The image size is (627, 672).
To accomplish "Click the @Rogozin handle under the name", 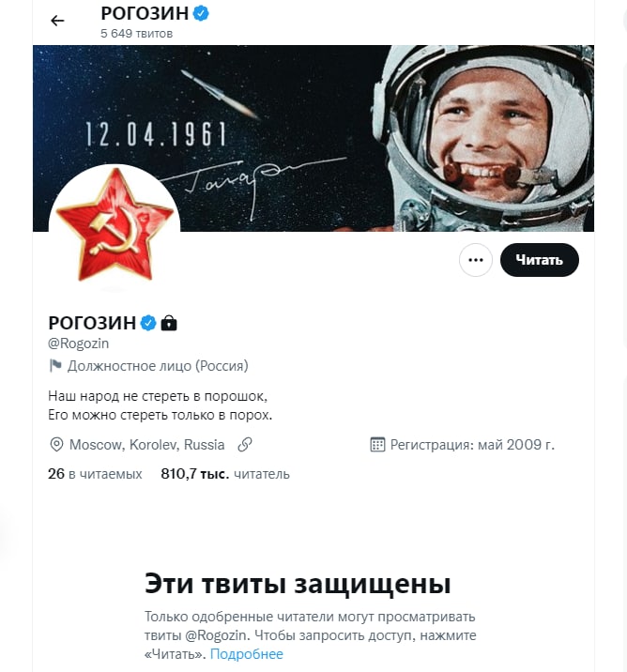I will click(79, 344).
